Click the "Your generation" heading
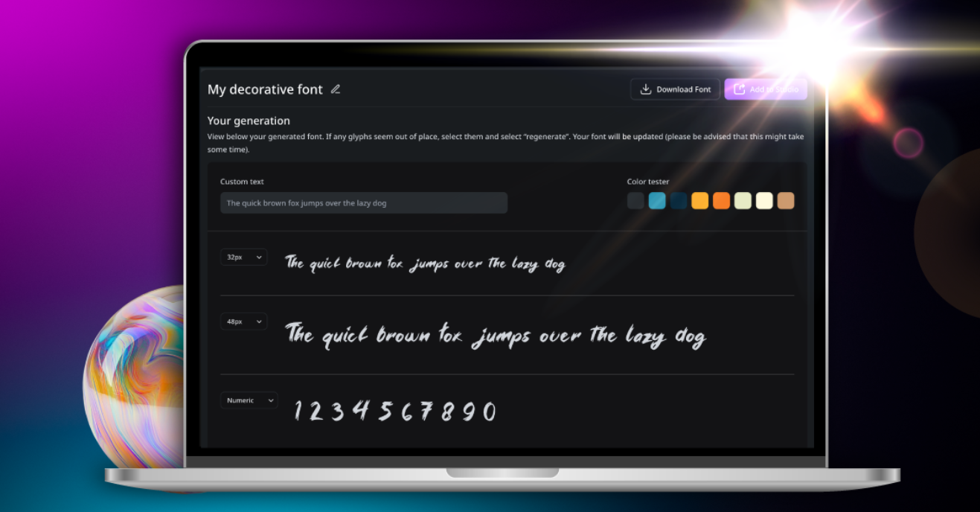 tap(249, 121)
